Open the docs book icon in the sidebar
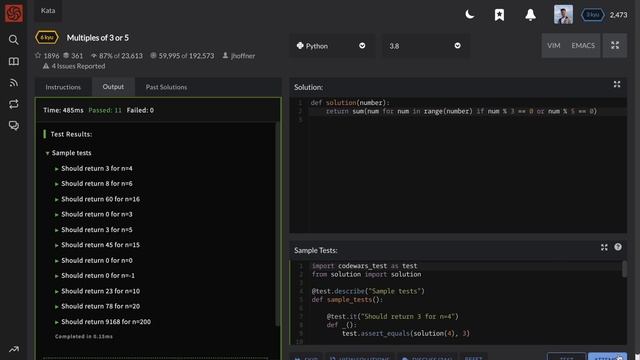The height and width of the screenshot is (360, 640). (13, 61)
